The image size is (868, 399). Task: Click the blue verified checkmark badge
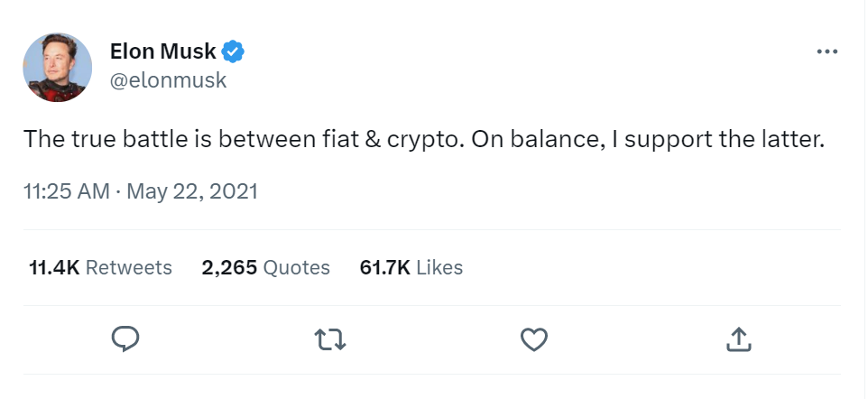[x=233, y=52]
